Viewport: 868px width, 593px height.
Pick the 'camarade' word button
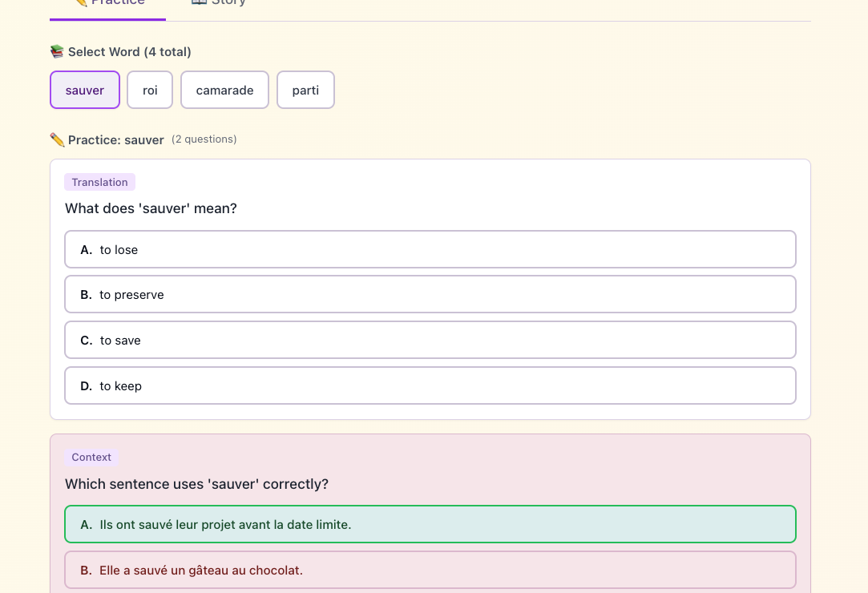pyautogui.click(x=224, y=90)
